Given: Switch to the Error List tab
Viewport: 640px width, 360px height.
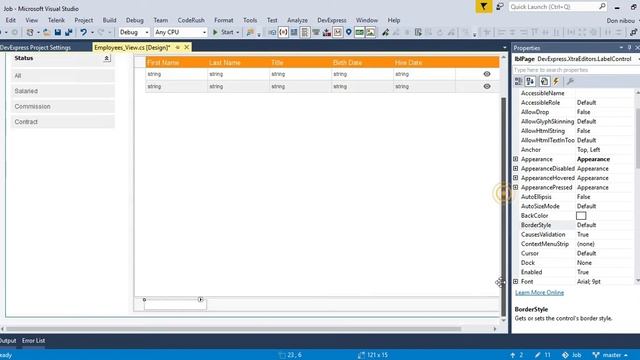Looking at the screenshot, I should (x=33, y=340).
